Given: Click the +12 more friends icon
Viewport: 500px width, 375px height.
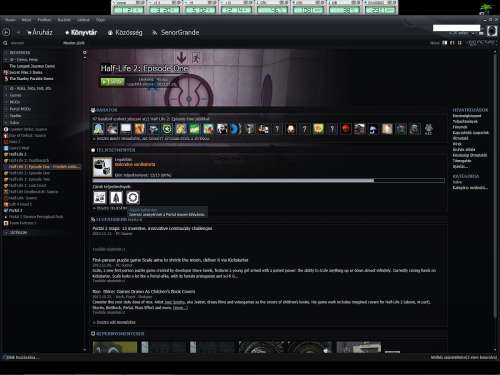Looking at the screenshot, I should (x=428, y=129).
